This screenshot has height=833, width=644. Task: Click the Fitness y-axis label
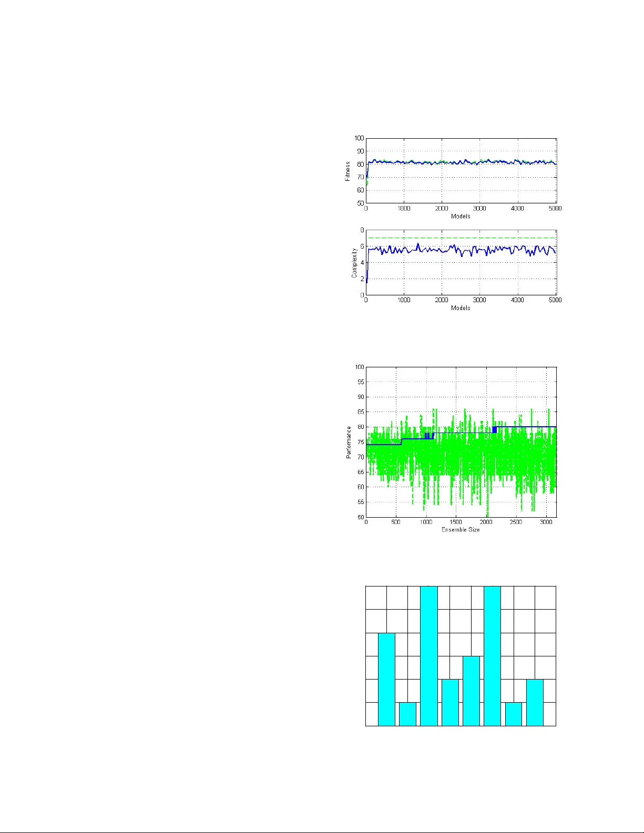click(347, 171)
